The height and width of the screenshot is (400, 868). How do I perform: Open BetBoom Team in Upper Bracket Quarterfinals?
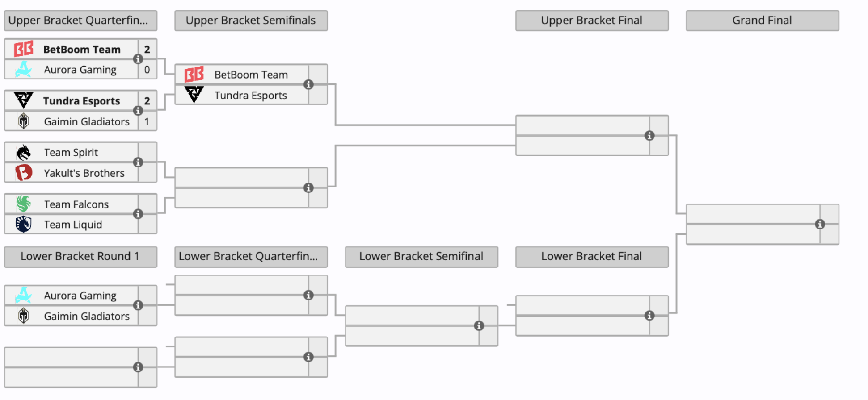click(82, 50)
